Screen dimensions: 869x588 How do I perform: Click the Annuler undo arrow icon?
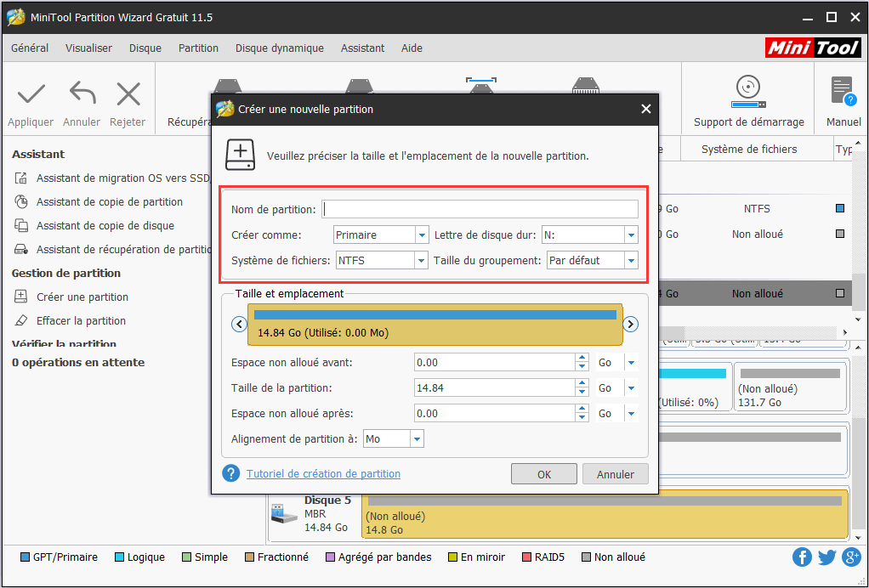[82, 94]
